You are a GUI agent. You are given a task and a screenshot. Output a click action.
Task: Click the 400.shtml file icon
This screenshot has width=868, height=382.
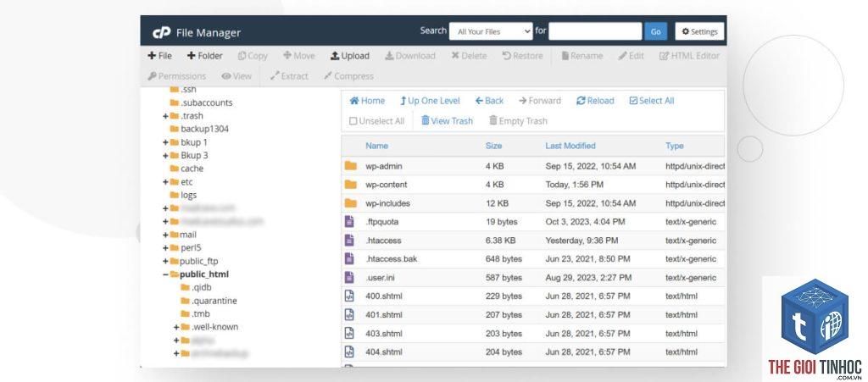pos(349,296)
